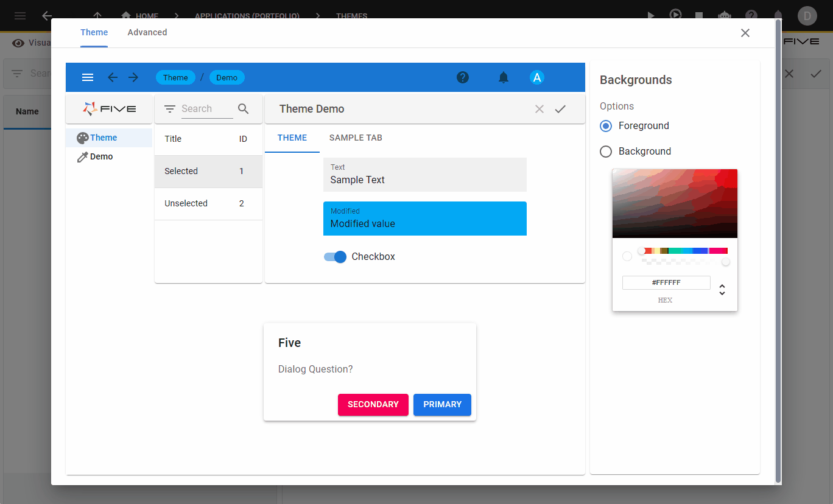
Task: Toggle the Checkbox switch
Action: 335,257
